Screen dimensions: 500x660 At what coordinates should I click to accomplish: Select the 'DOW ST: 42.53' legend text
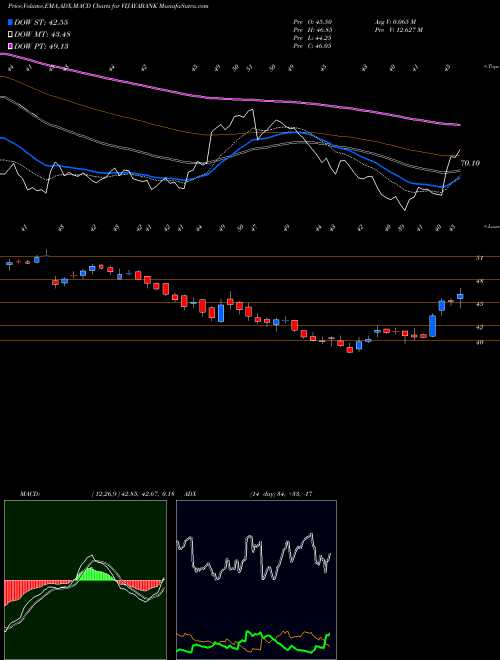(x=41, y=22)
